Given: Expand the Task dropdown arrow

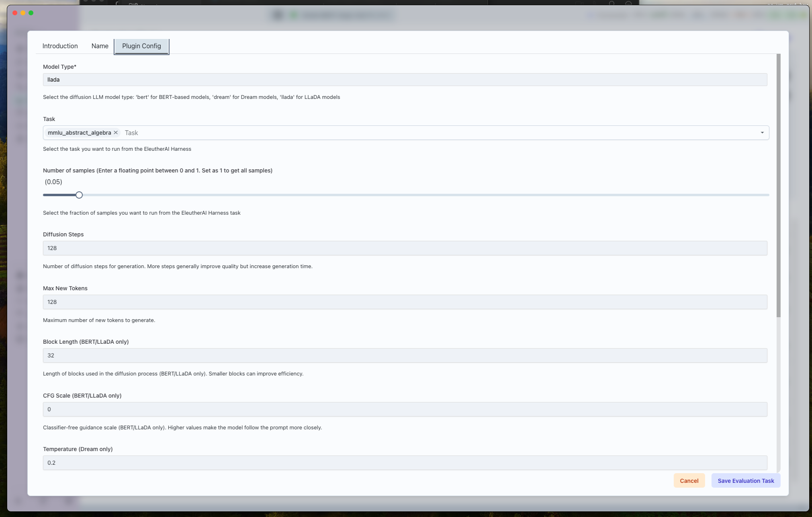Looking at the screenshot, I should 762,133.
